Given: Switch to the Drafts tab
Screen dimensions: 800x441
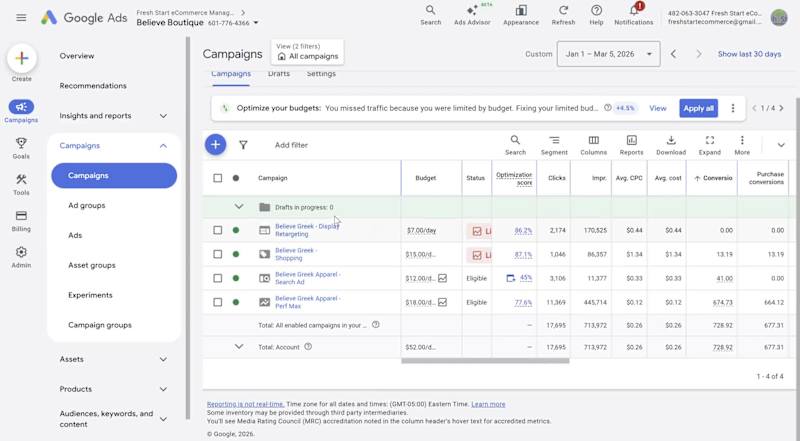Looking at the screenshot, I should (x=279, y=74).
